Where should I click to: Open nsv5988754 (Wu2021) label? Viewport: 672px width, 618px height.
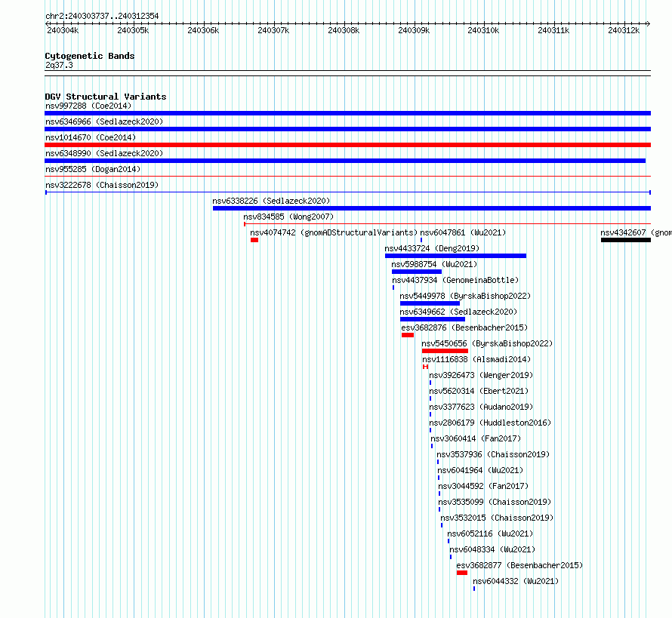click(434, 264)
